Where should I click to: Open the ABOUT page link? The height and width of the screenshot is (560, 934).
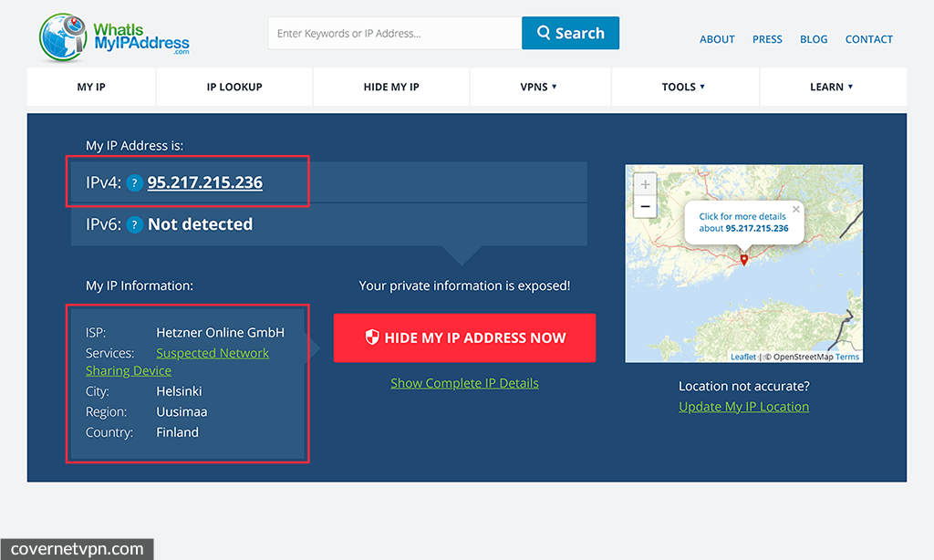(717, 39)
